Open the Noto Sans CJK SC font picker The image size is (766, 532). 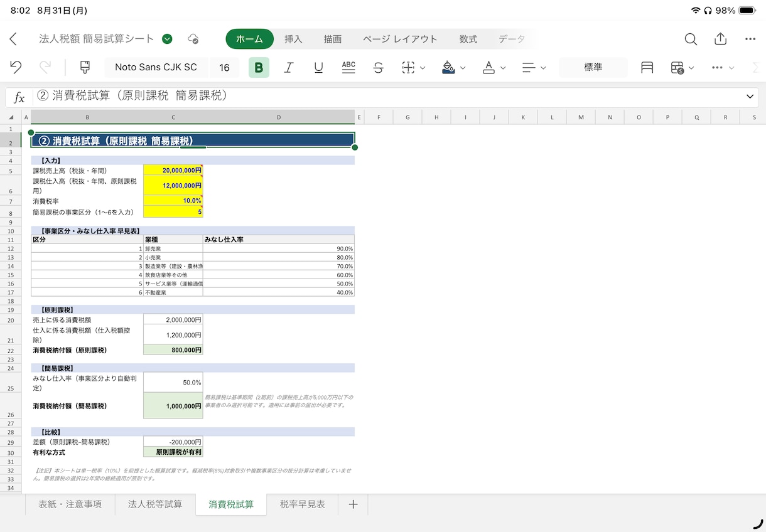pyautogui.click(x=156, y=67)
